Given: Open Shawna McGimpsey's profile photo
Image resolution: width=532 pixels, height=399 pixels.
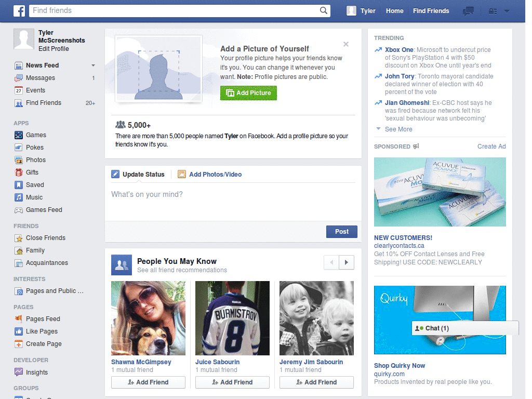Looking at the screenshot, I should point(148,318).
